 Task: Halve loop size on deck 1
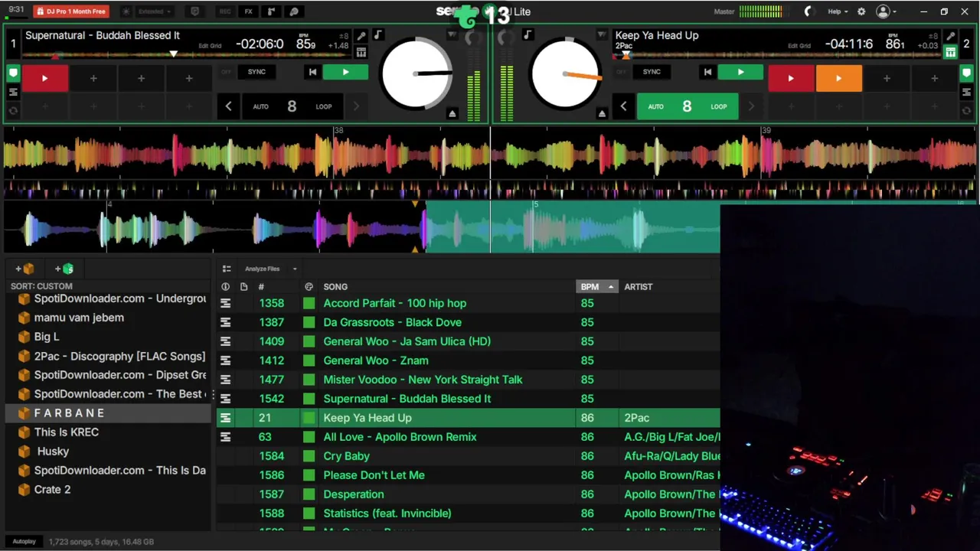[x=228, y=106]
